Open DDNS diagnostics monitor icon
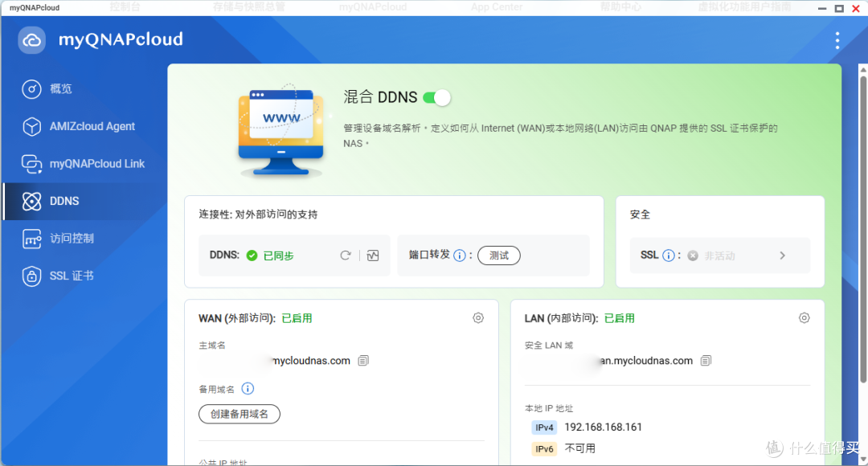868x466 pixels. [x=373, y=255]
